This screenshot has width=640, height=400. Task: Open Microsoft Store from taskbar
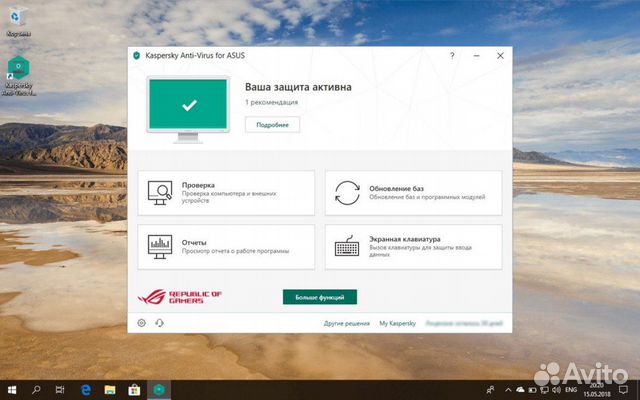tap(134, 390)
